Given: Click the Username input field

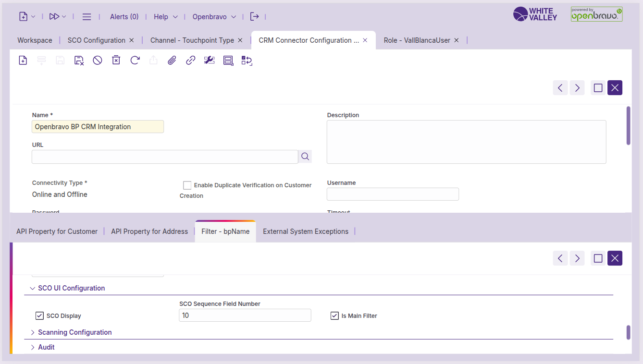Looking at the screenshot, I should [x=393, y=194].
